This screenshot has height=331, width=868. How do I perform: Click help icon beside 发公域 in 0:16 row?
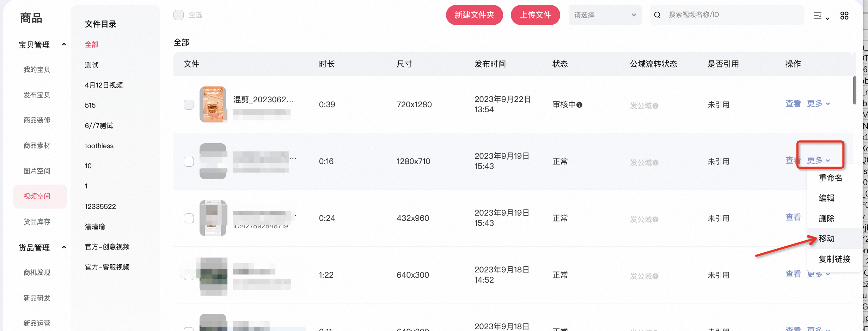pos(655,163)
